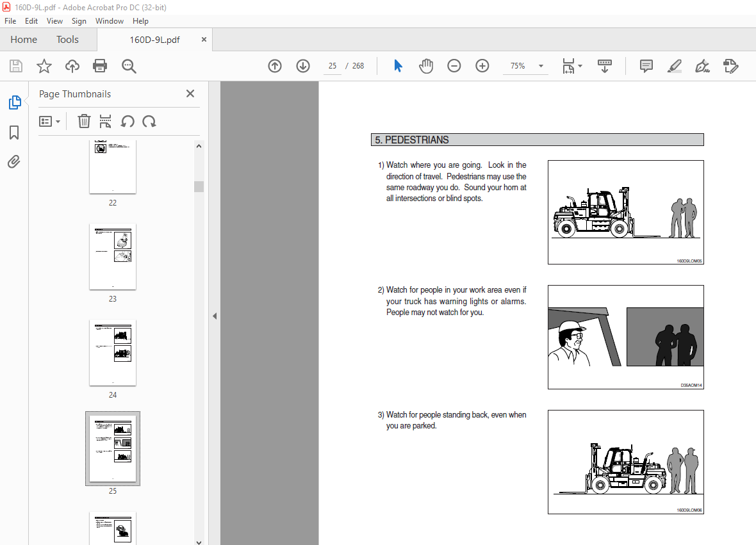Image resolution: width=756 pixels, height=545 pixels.
Task: Activate the Hand pan tool
Action: point(426,66)
